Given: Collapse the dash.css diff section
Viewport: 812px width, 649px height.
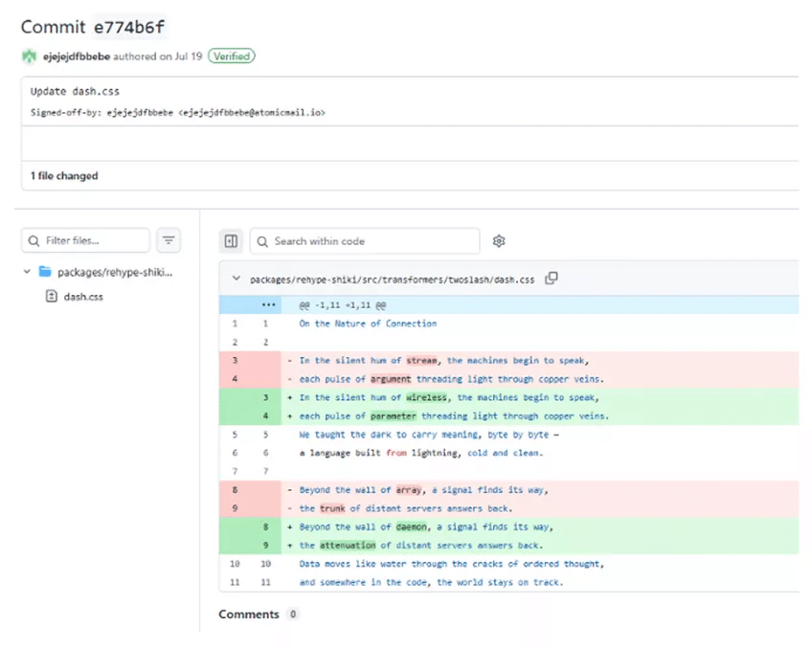Looking at the screenshot, I should coord(237,279).
